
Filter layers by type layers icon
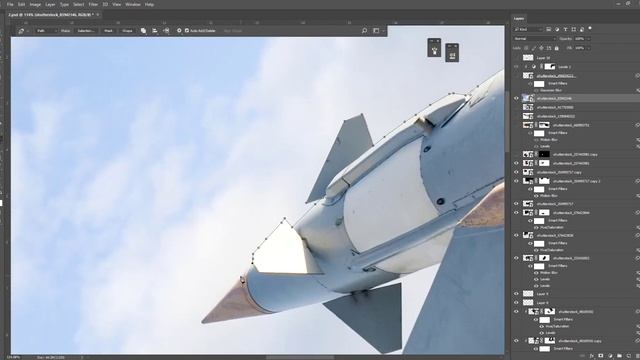point(565,29)
